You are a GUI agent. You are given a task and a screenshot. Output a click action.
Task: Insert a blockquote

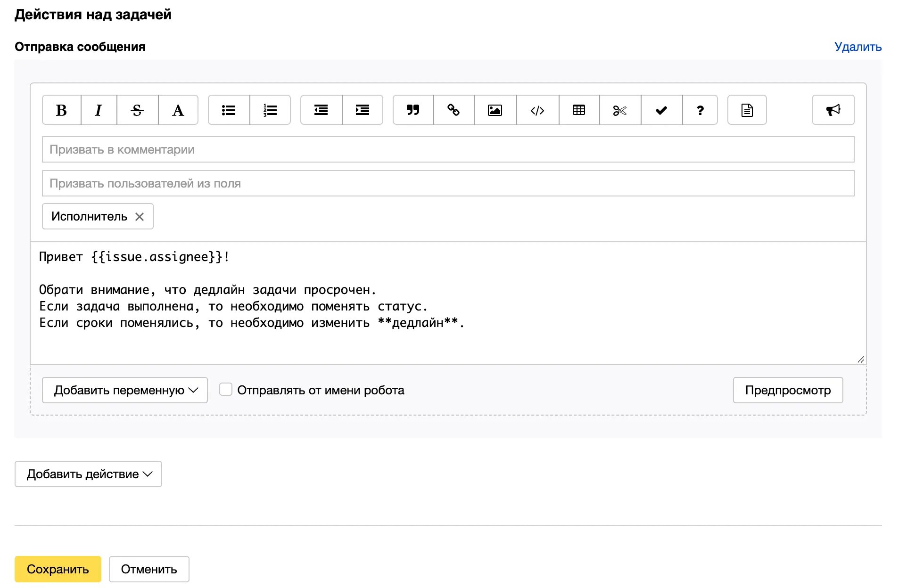coord(413,110)
